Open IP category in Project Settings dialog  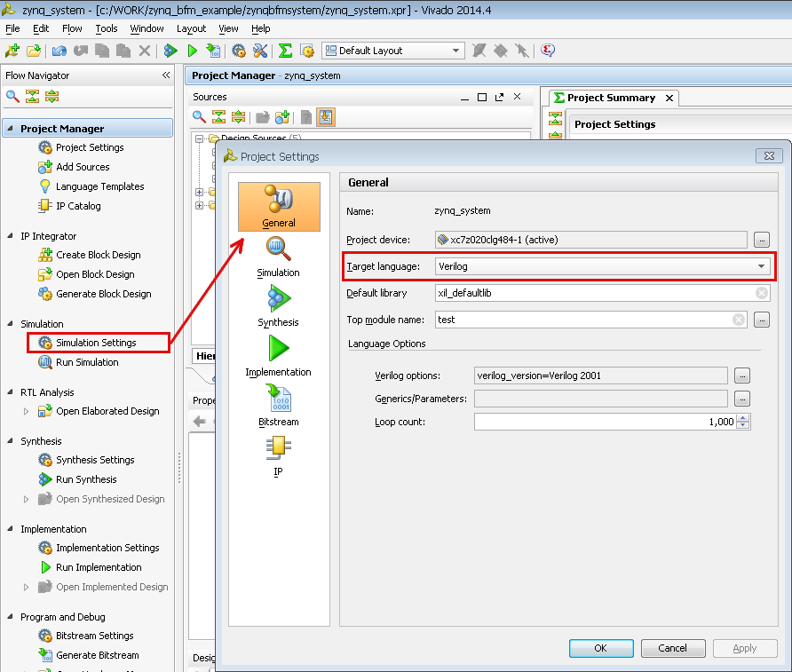tap(278, 456)
